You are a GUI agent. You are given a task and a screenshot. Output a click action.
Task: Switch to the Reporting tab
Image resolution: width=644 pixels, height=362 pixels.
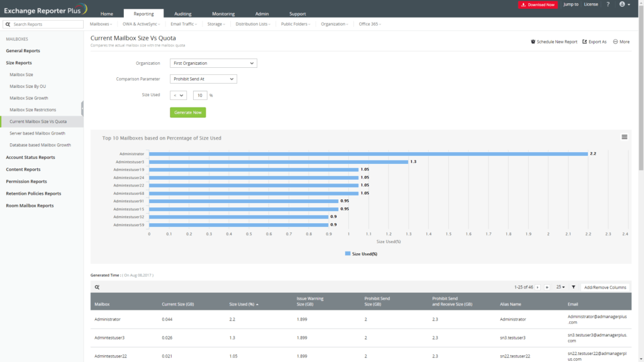[144, 14]
